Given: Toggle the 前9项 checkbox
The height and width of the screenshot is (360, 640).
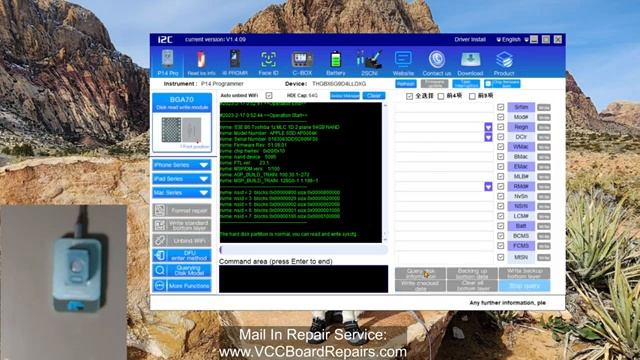Looking at the screenshot, I should tap(472, 96).
